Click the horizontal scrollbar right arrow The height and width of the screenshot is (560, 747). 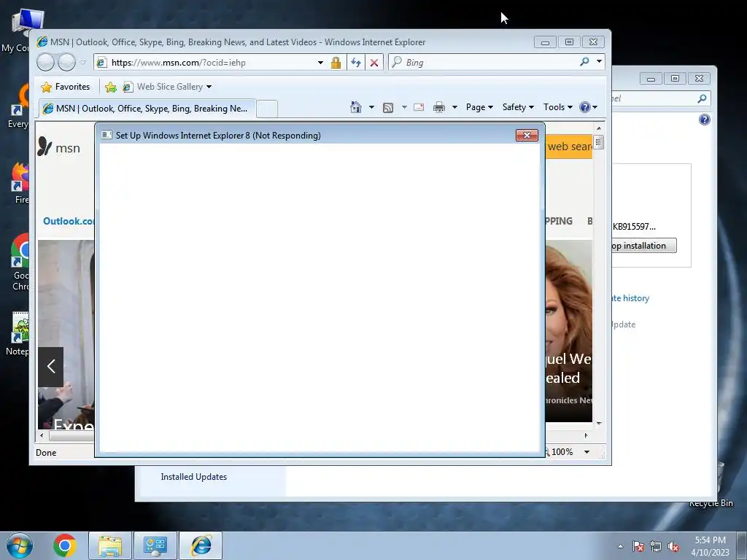587,435
